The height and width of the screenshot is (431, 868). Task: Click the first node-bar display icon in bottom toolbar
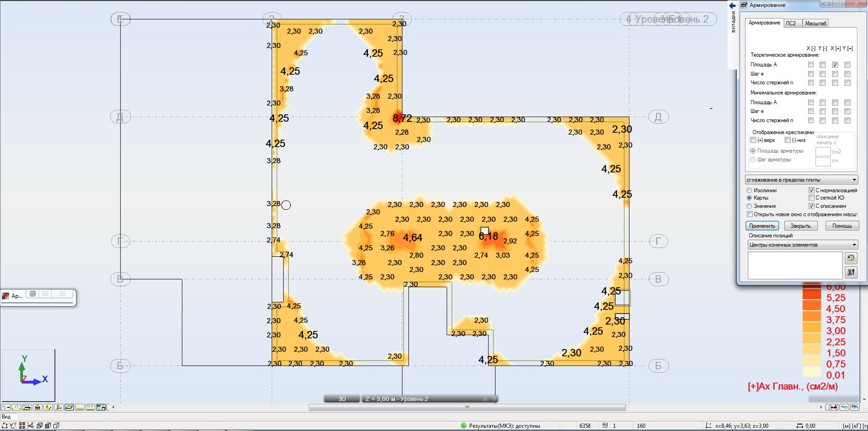(6, 407)
